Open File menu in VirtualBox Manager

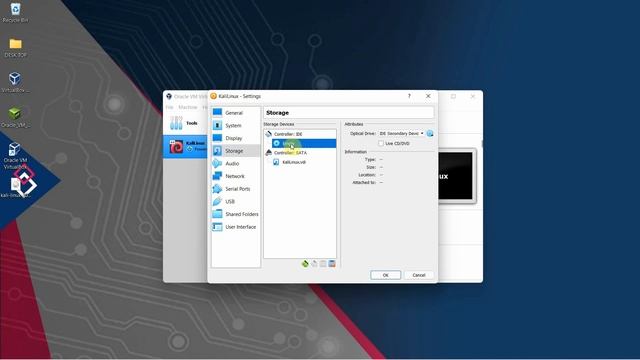pos(169,107)
